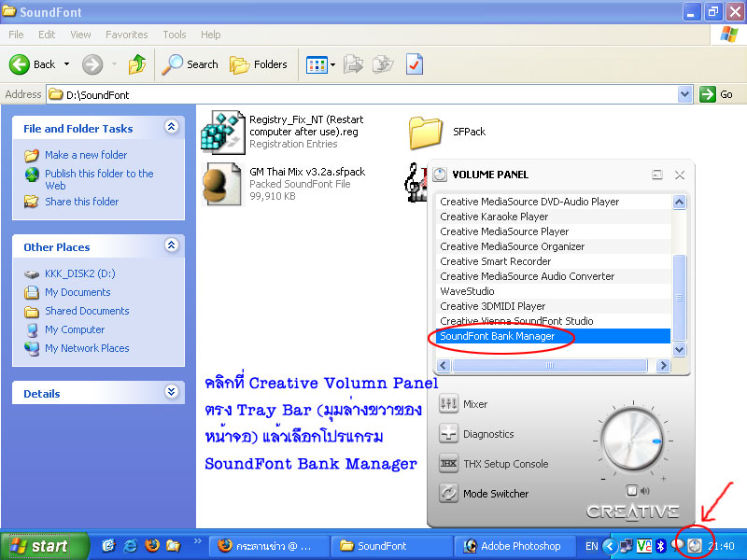Select Creative Smart Recorder
Screen dimensions: 747x560
pyautogui.click(x=553, y=261)
